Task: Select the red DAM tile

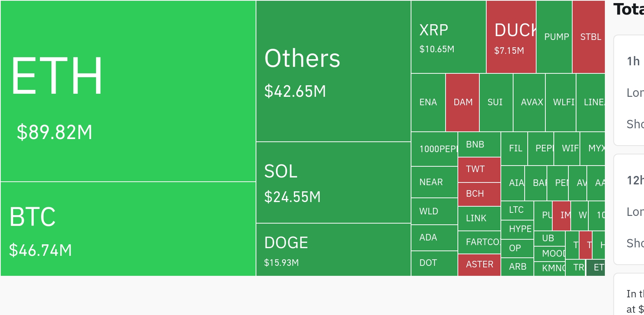Action: click(462, 103)
